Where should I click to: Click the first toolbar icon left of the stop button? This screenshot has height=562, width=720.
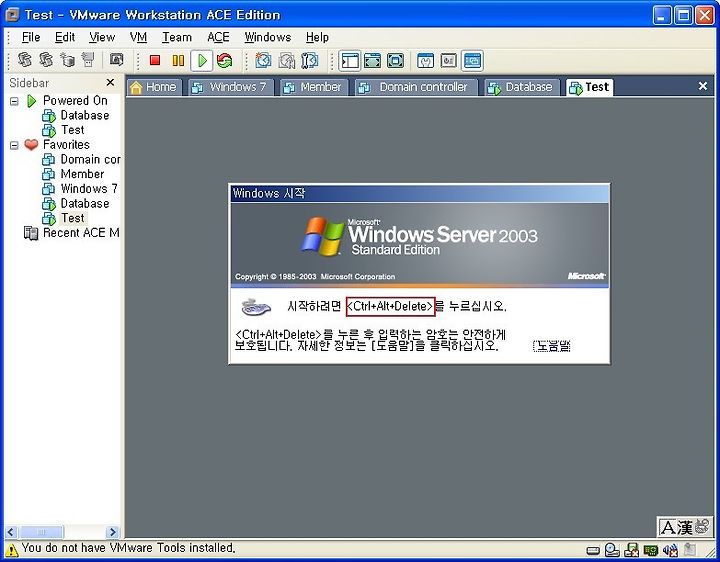[x=25, y=60]
